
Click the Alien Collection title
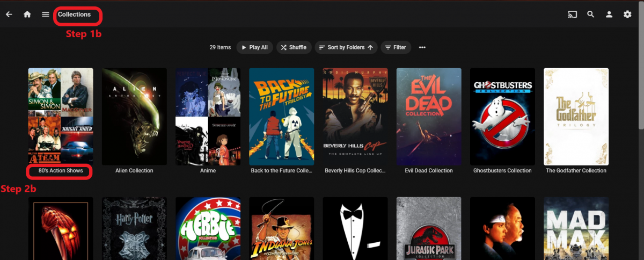click(134, 171)
